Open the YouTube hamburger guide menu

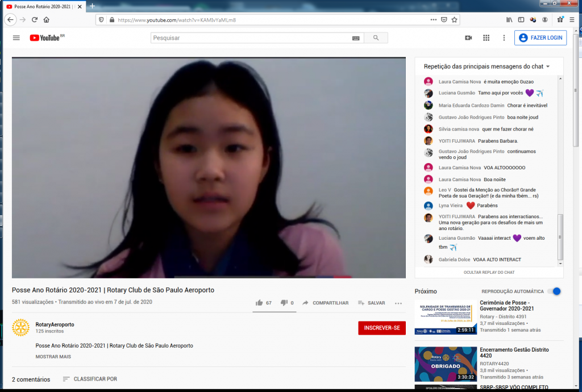pyautogui.click(x=16, y=38)
